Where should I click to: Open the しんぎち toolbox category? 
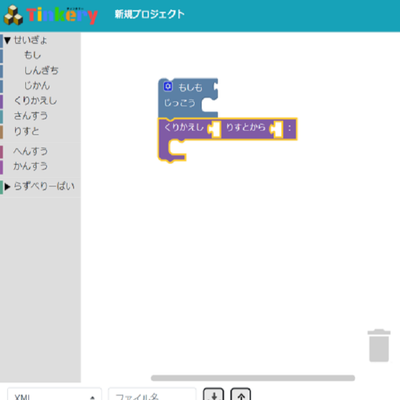tap(41, 70)
